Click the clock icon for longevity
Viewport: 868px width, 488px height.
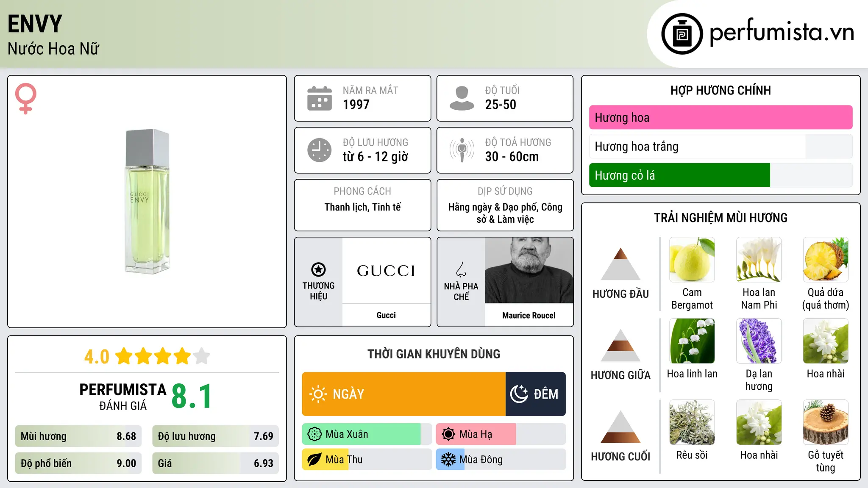[319, 150]
